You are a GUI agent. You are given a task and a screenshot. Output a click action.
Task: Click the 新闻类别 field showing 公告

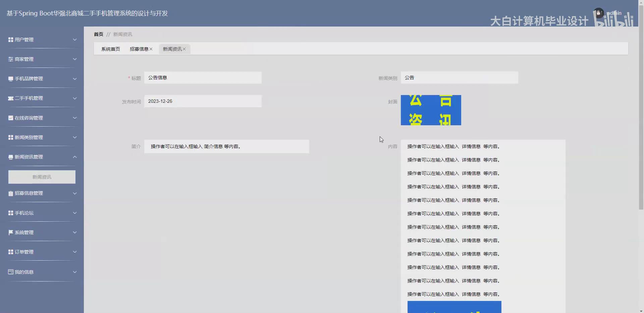(x=460, y=78)
